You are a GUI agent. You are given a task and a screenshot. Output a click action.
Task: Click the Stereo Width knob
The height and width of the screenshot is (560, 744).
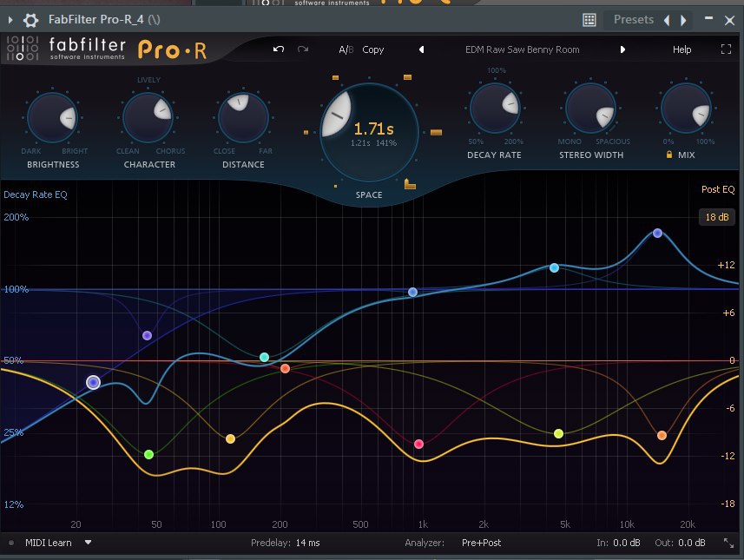coord(590,109)
